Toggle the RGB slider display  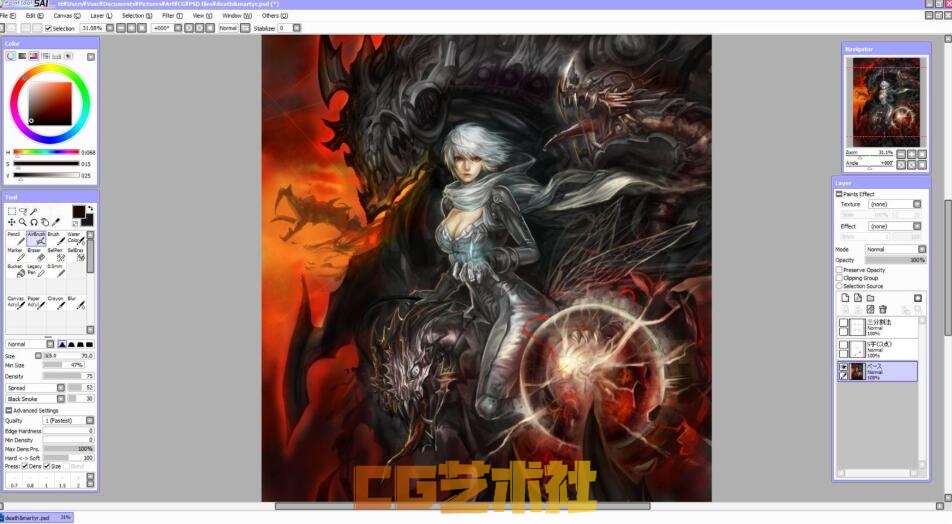[x=22, y=56]
